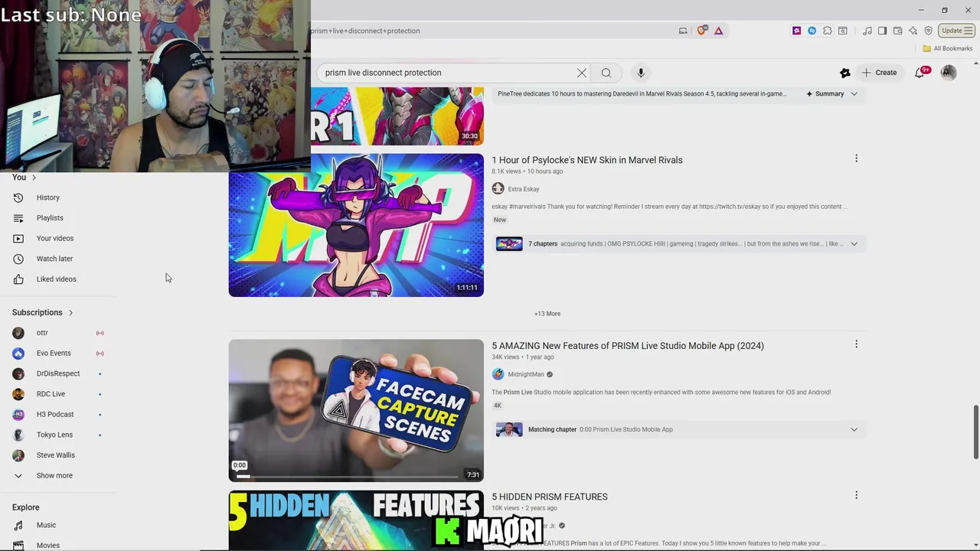Open the browser Update menu button
Screen dimensions: 980x551
[x=956, y=31]
